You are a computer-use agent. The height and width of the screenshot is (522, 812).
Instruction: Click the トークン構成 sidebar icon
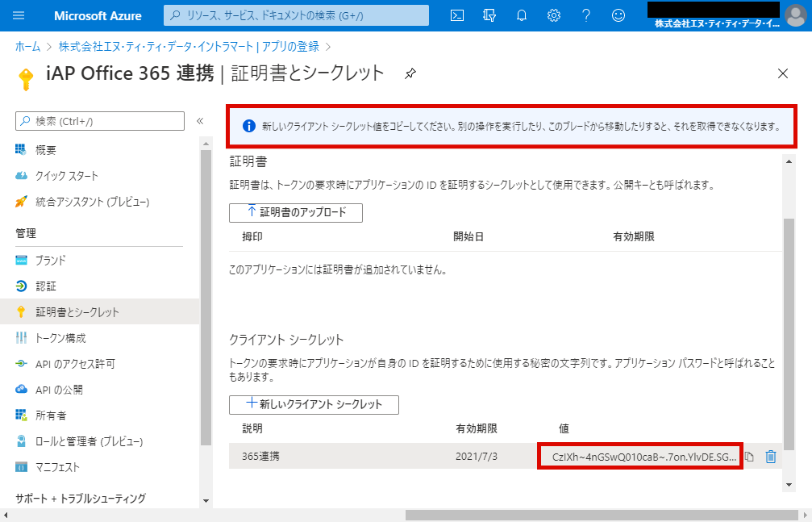click(21, 338)
